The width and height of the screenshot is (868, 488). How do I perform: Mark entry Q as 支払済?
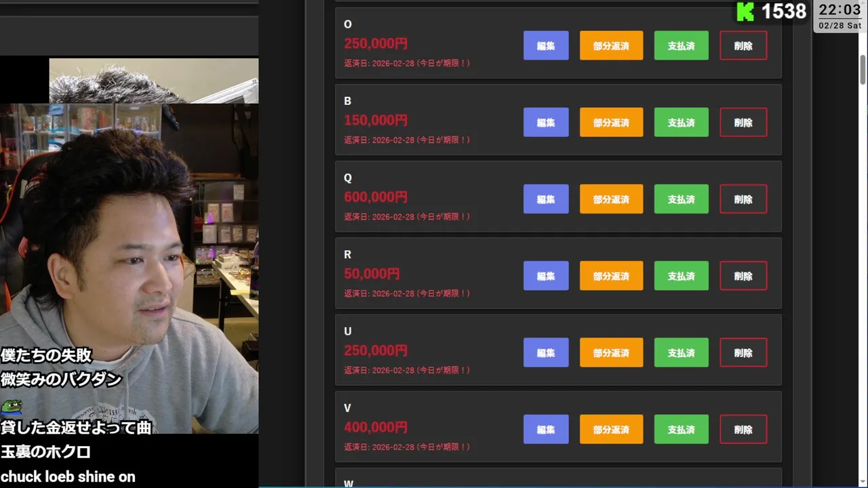click(681, 199)
